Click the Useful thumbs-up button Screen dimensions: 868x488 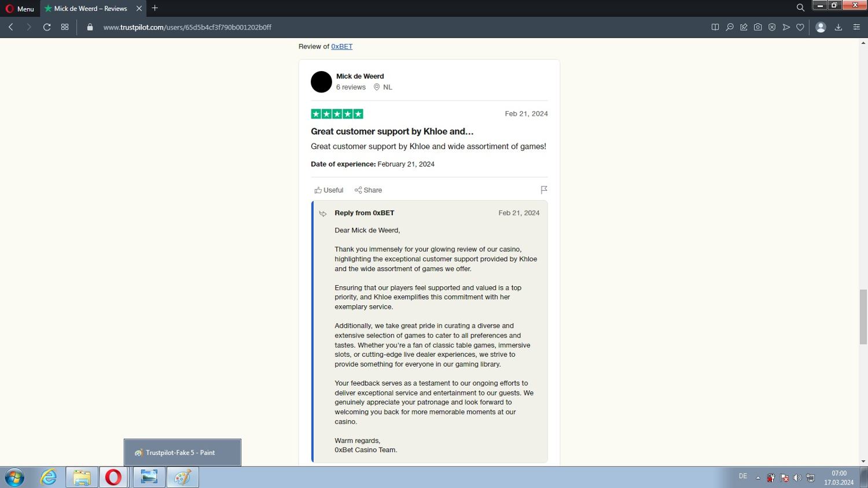click(329, 190)
